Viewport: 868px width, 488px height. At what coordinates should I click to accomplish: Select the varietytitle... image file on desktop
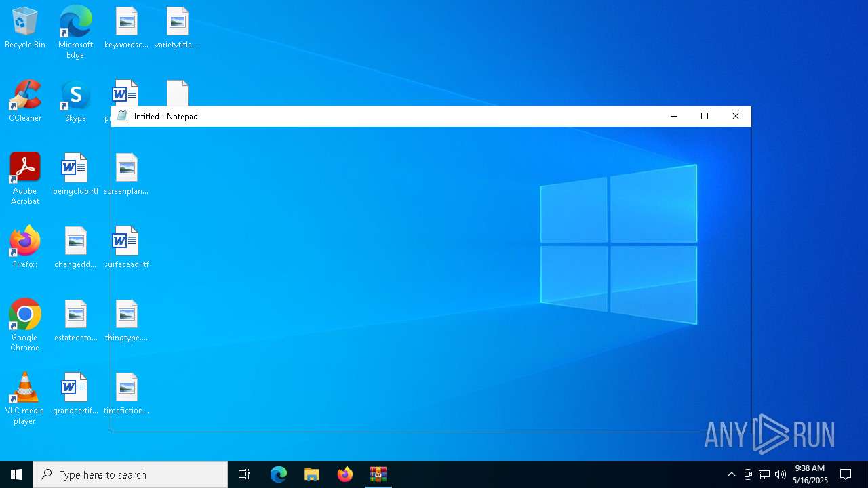click(177, 28)
